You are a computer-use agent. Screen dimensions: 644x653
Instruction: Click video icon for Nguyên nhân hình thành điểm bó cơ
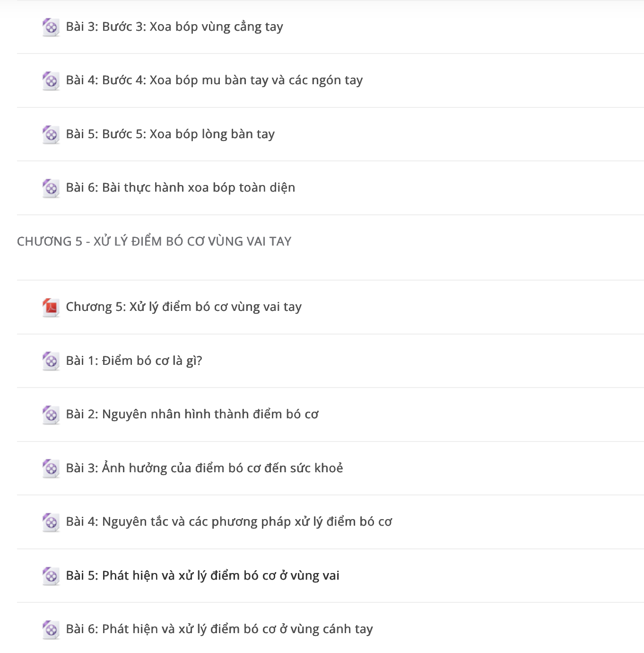click(51, 415)
